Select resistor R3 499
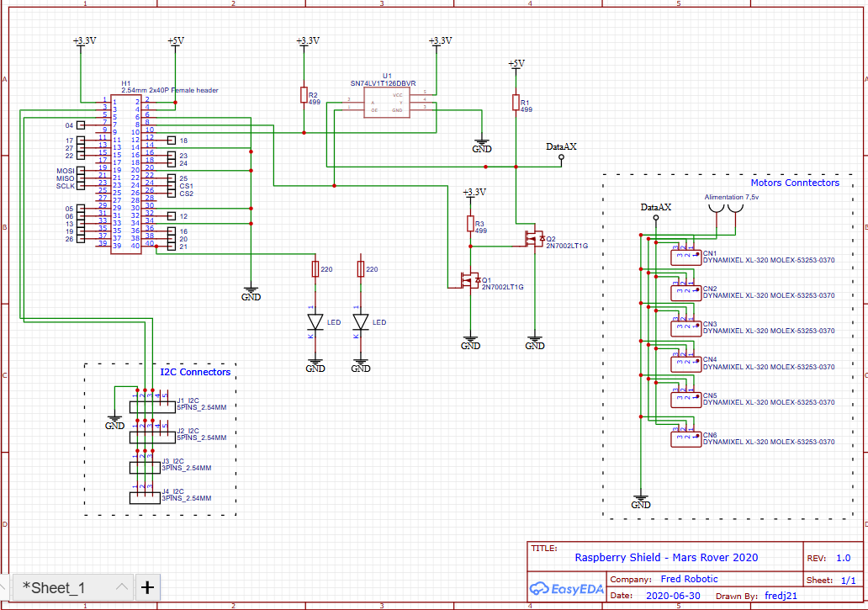 (470, 224)
